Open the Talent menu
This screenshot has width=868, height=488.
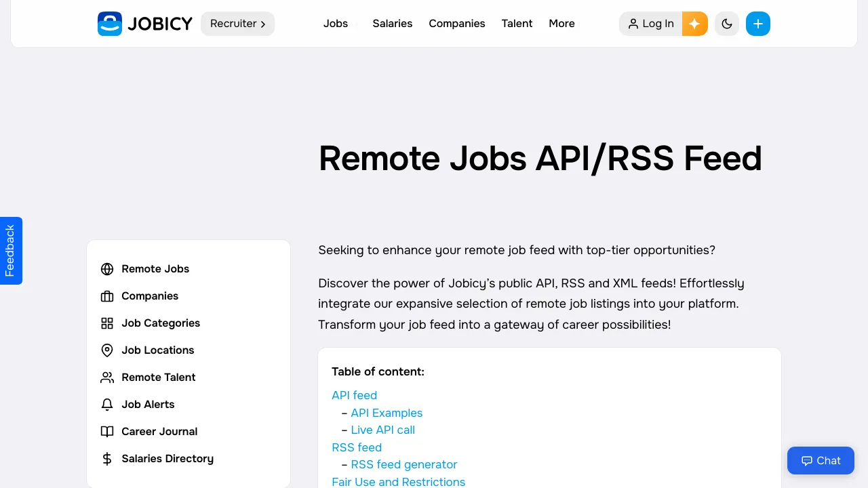pyautogui.click(x=517, y=24)
